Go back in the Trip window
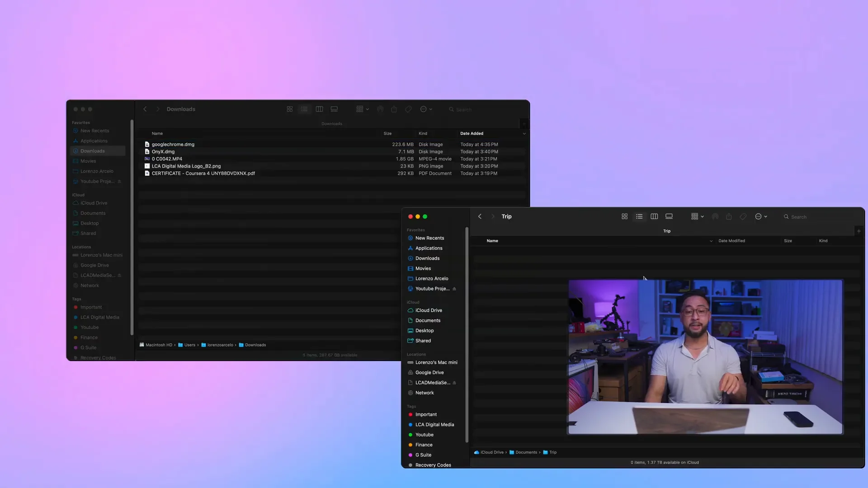This screenshot has height=488, width=868. click(x=480, y=216)
